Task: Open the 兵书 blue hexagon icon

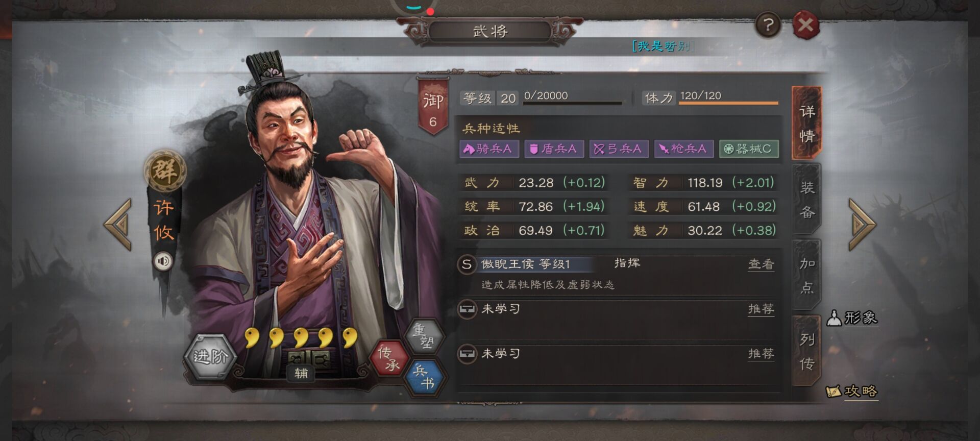Action: point(425,377)
